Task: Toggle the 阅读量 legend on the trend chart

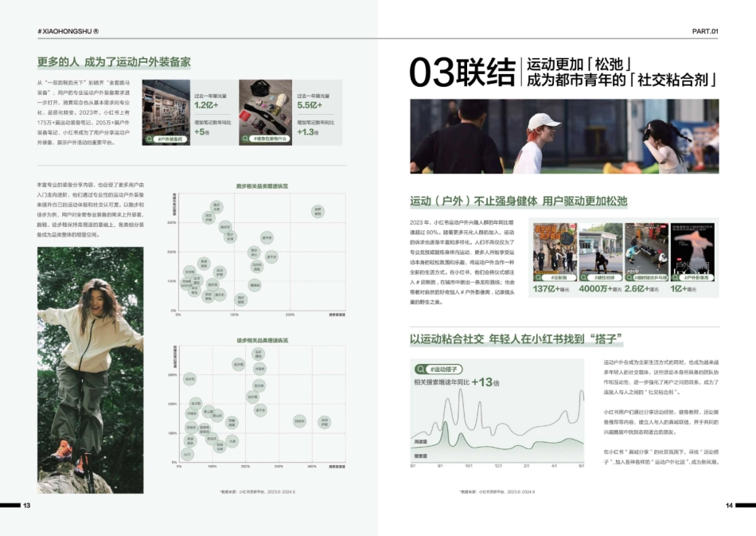Action: 419,440
